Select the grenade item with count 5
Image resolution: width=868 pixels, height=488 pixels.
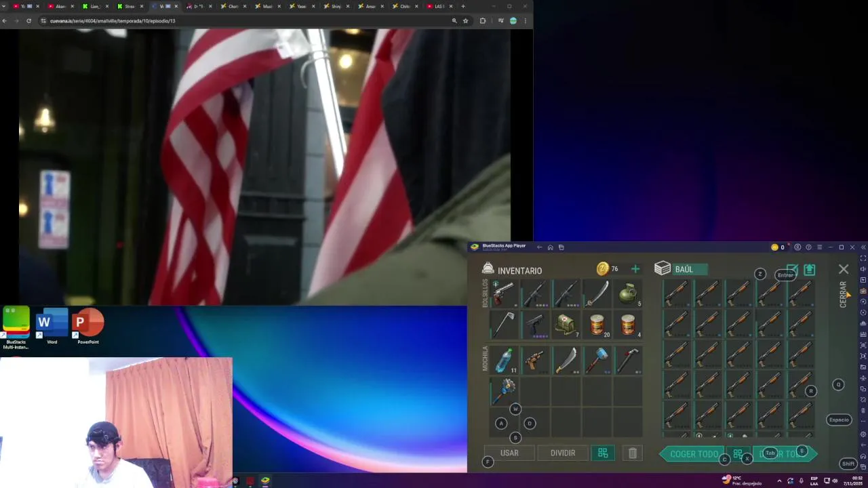628,294
